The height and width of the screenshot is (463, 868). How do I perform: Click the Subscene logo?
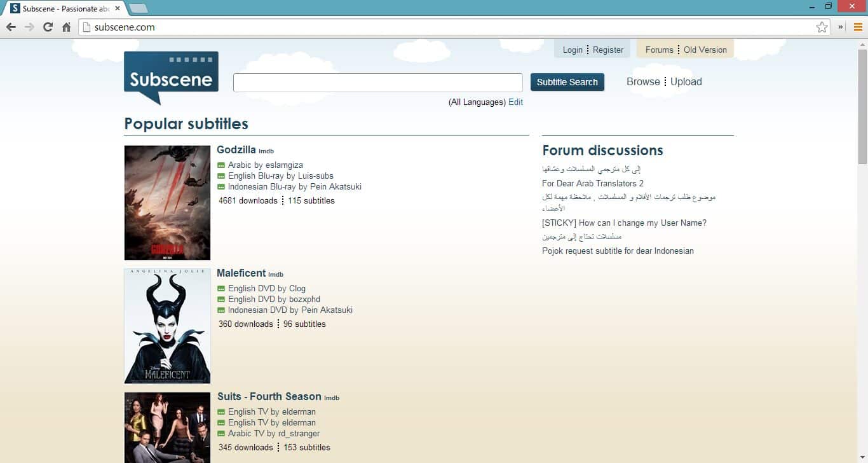point(171,77)
